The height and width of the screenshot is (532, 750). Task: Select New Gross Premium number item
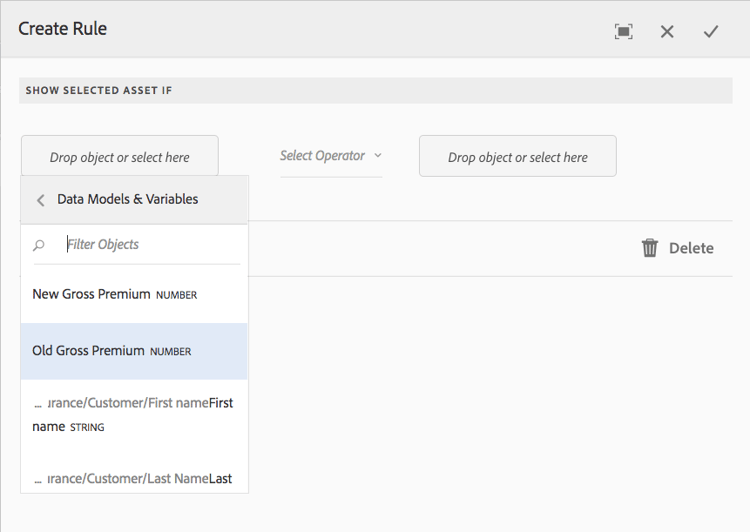coord(91,294)
